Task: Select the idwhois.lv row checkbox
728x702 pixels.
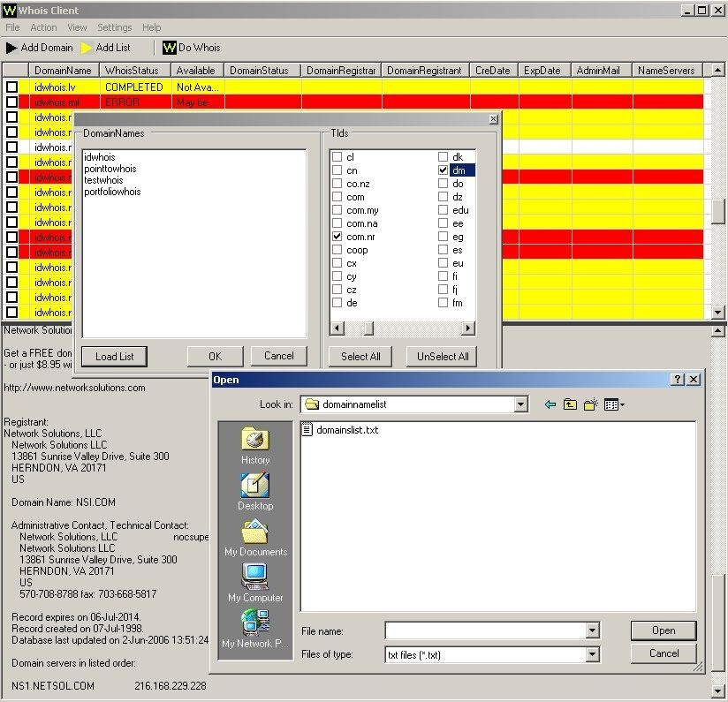Action: point(11,87)
